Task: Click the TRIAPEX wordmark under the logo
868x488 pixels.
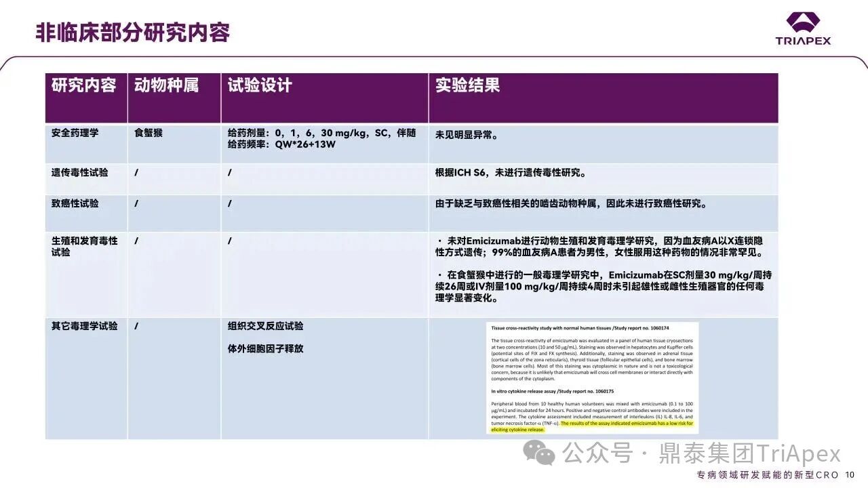Action: click(803, 41)
